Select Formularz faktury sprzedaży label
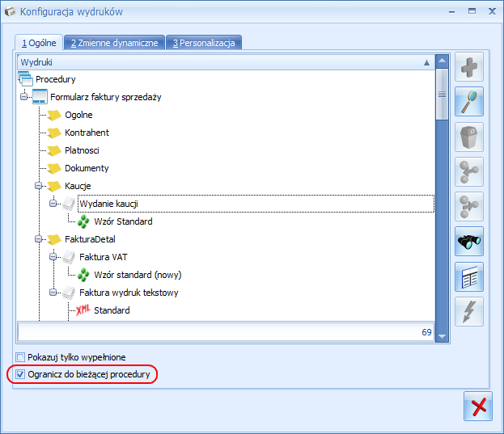The height and width of the screenshot is (434, 504). point(106,97)
